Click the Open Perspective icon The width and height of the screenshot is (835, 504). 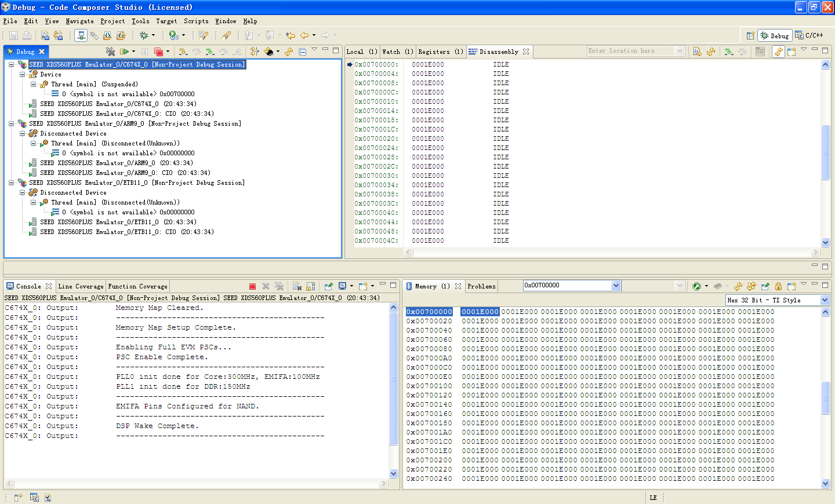(750, 35)
